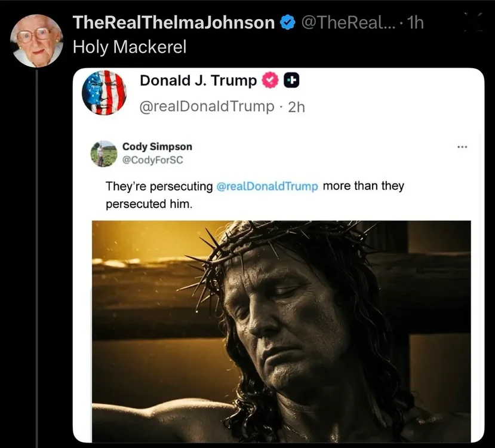Open the 2h timestamp on Trump's post
Viewport: 495px width, 448px height.
pos(296,108)
